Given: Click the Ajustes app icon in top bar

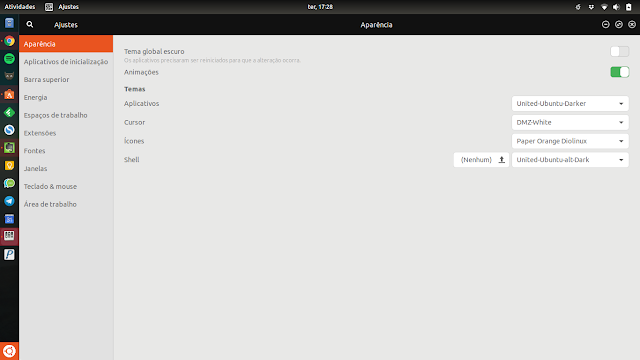Looking at the screenshot, I should click(49, 7).
